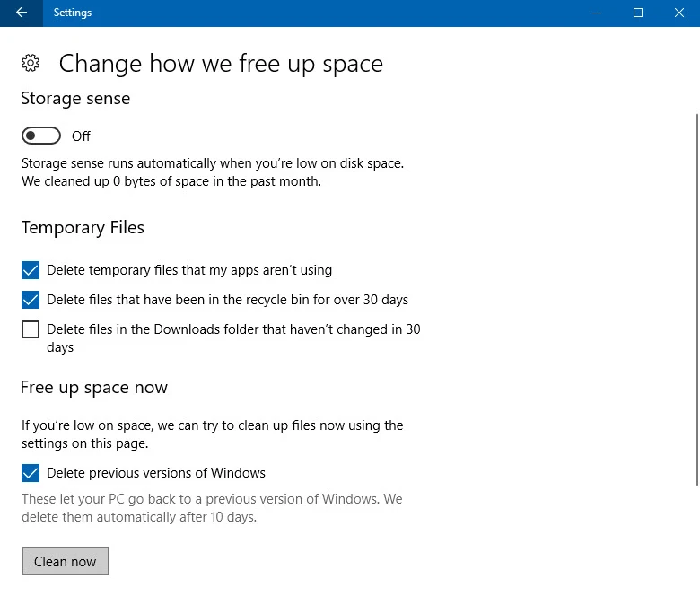Click 'If you're low on space' description

212,434
